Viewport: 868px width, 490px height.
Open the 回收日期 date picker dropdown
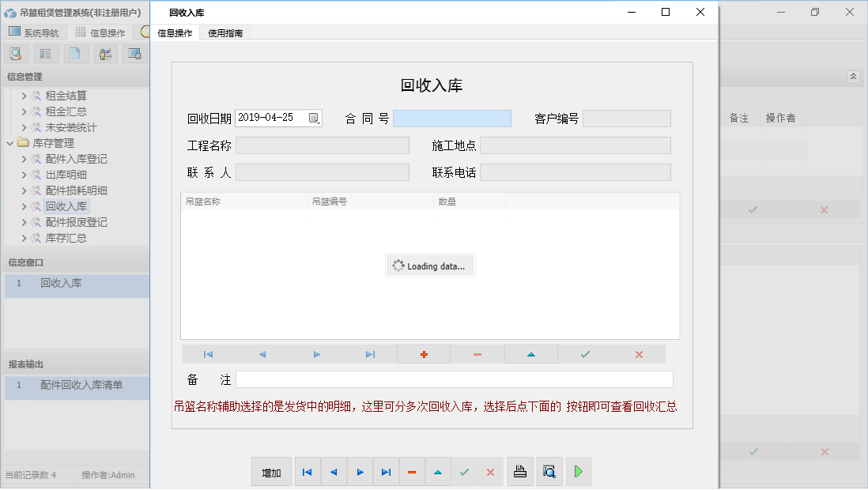click(x=314, y=117)
